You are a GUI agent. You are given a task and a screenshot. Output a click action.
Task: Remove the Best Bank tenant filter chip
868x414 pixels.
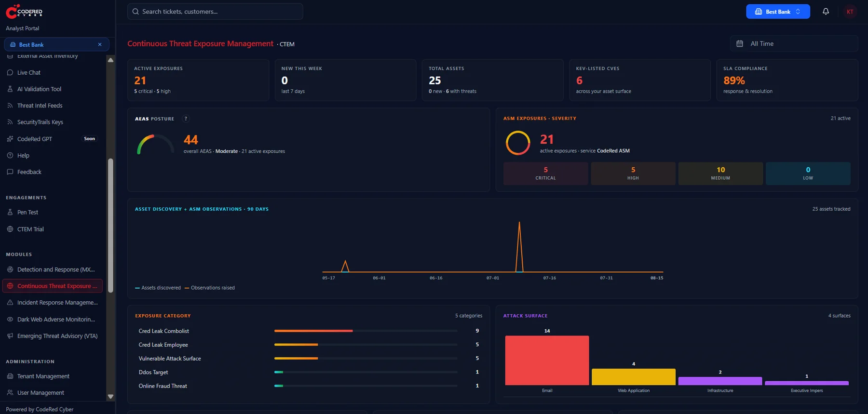[100, 44]
